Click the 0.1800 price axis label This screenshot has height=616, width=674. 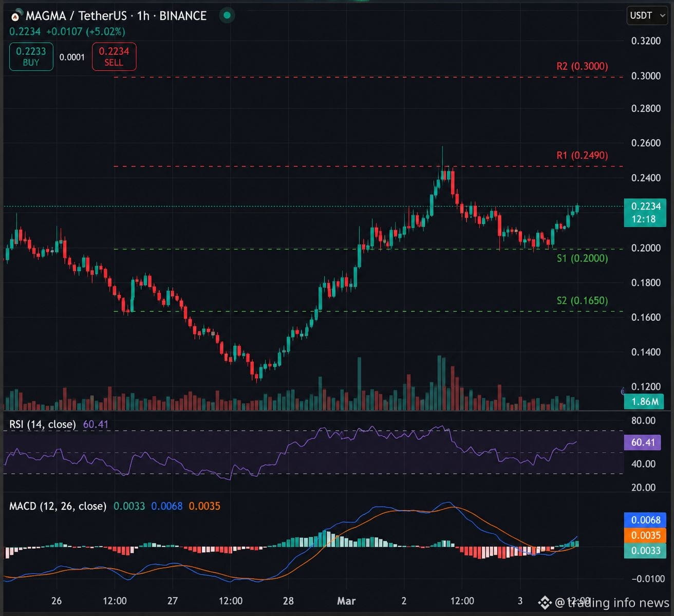(x=646, y=283)
